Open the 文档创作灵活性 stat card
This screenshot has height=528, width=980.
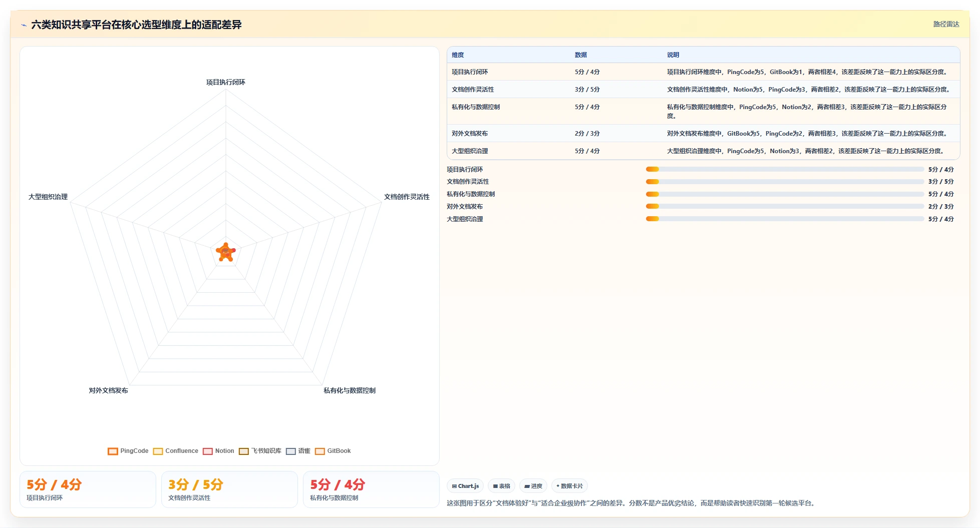229,489
